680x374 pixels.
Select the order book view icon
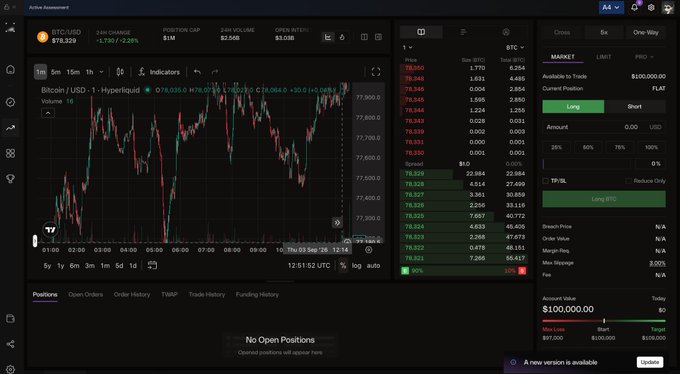tap(421, 32)
